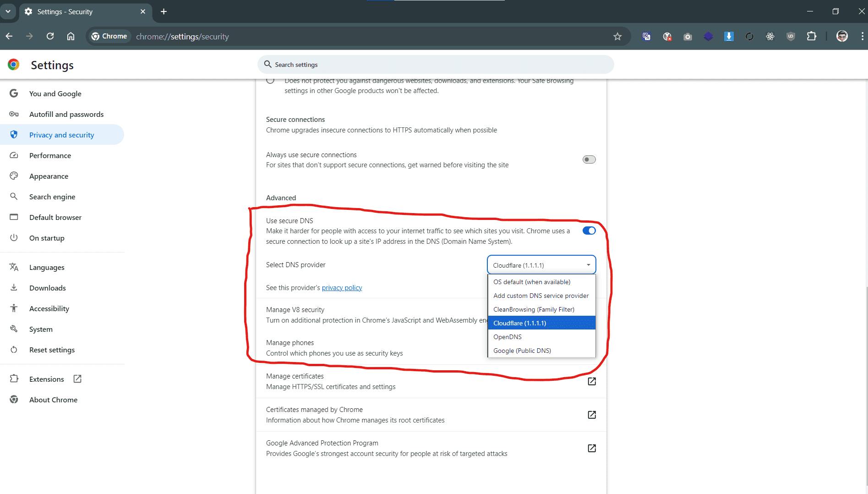Open Autofill and passwords section
The height and width of the screenshot is (494, 868).
coord(62,114)
